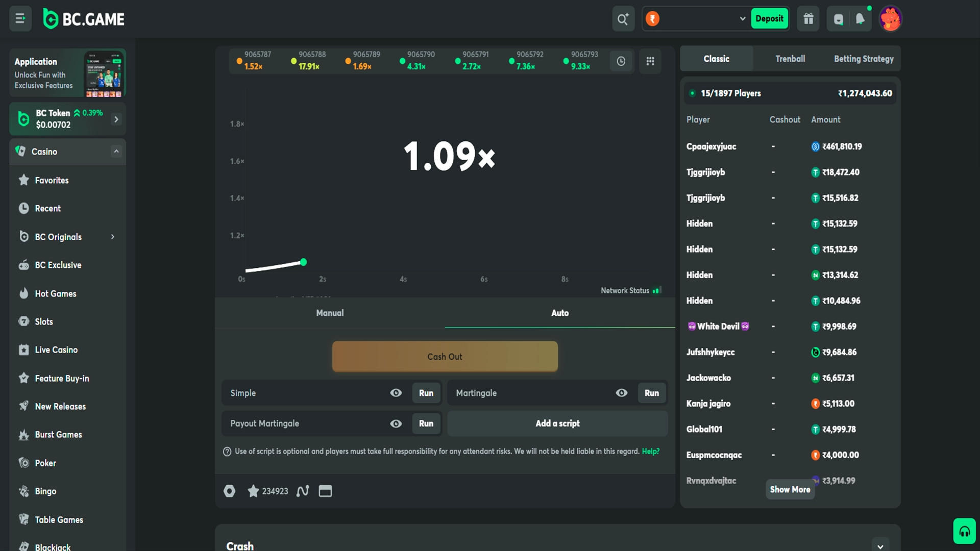Toggle visibility of the Martingale script
980x551 pixels.
621,393
